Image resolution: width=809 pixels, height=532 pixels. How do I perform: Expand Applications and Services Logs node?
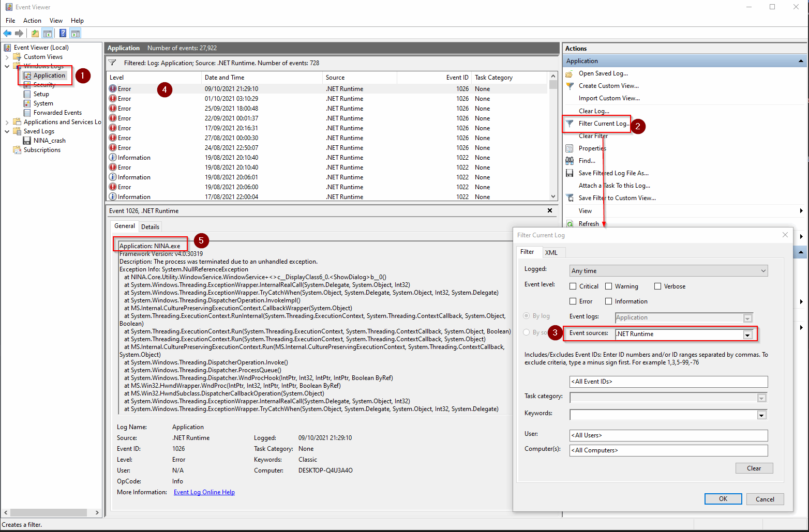7,122
